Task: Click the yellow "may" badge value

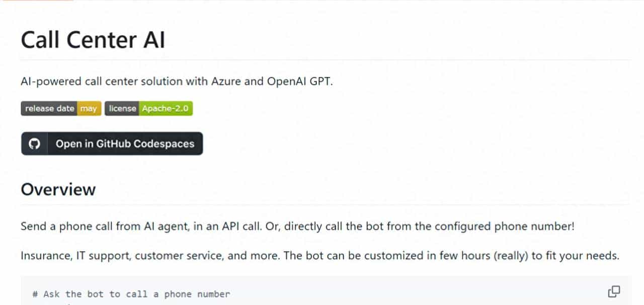Action: click(89, 109)
